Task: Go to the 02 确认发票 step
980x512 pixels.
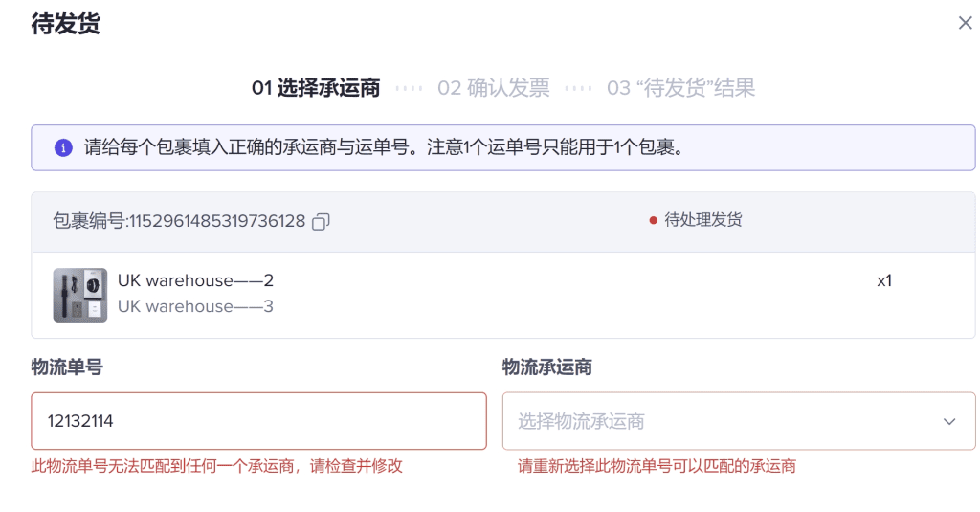Action: pyautogui.click(x=493, y=87)
